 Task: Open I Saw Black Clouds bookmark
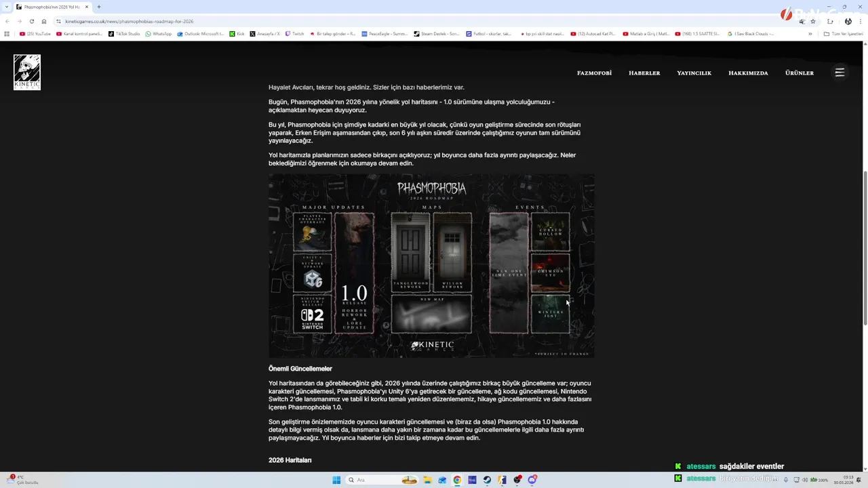750,34
